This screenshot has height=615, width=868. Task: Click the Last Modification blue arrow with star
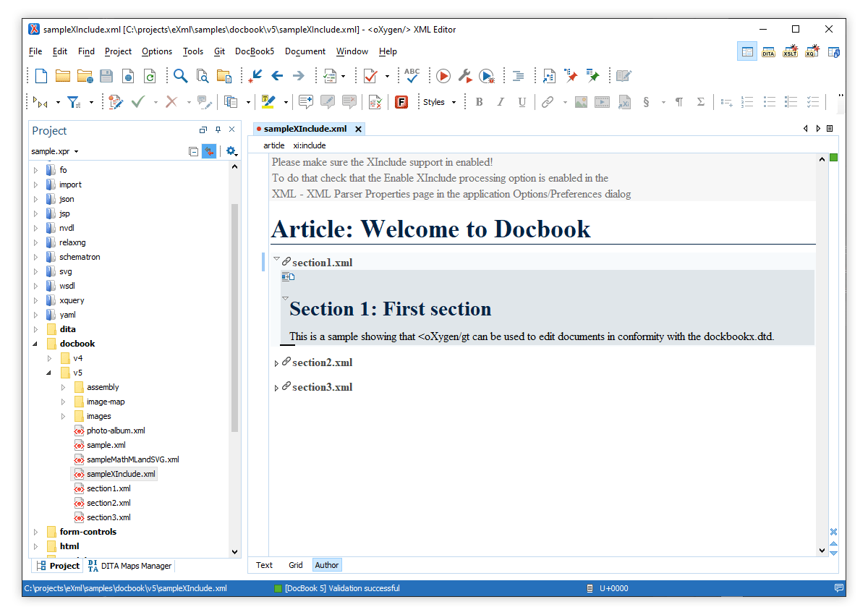(x=255, y=76)
